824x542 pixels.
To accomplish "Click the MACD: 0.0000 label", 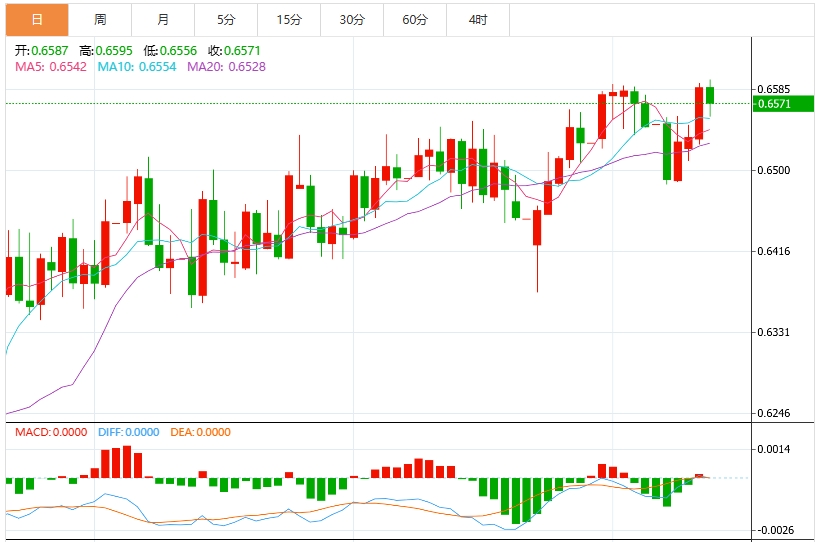I will click(x=51, y=432).
